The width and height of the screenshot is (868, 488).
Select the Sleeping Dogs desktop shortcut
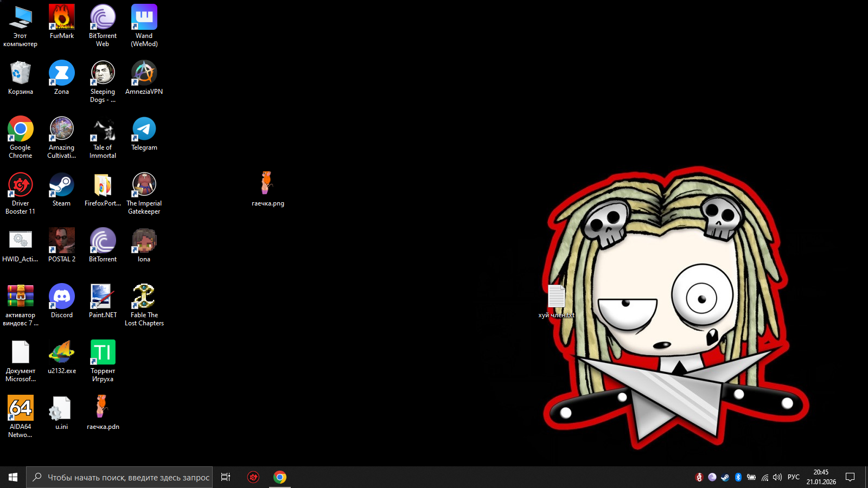coord(103,81)
